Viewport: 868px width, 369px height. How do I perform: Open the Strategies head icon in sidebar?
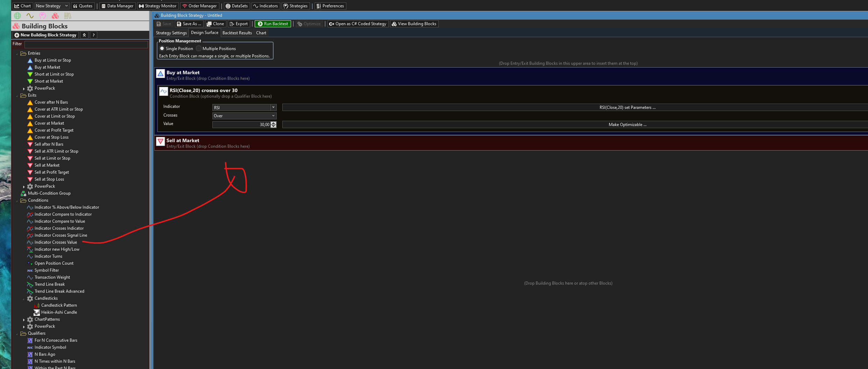43,16
